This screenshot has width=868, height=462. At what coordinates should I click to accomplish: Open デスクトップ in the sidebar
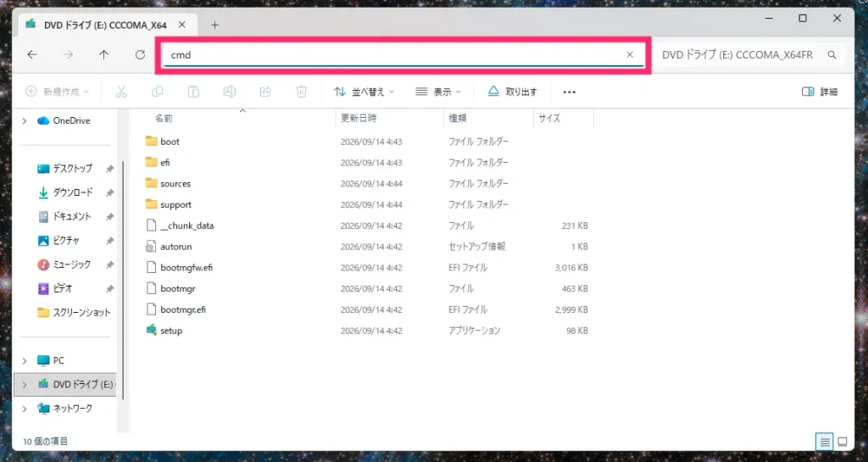(x=72, y=168)
